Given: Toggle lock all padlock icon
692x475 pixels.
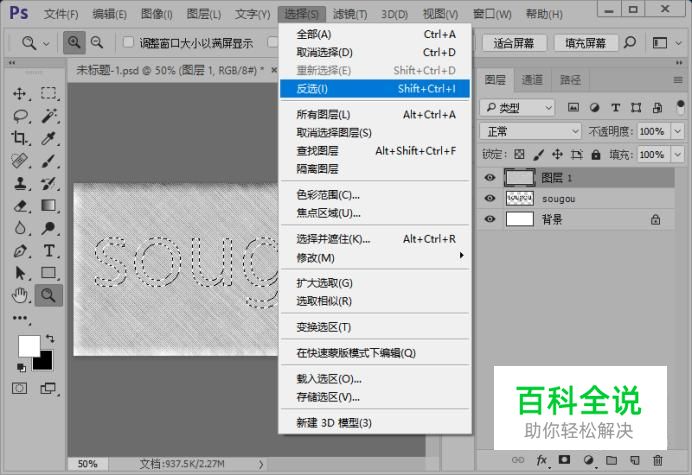Looking at the screenshot, I should 596,155.
